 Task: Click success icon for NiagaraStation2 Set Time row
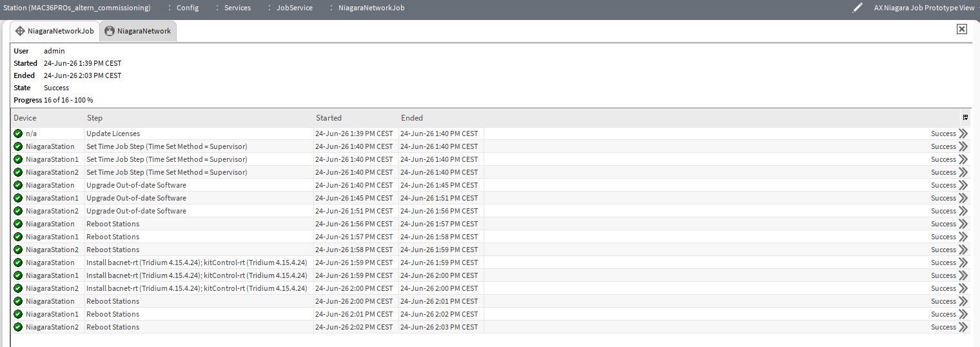pyautogui.click(x=18, y=172)
